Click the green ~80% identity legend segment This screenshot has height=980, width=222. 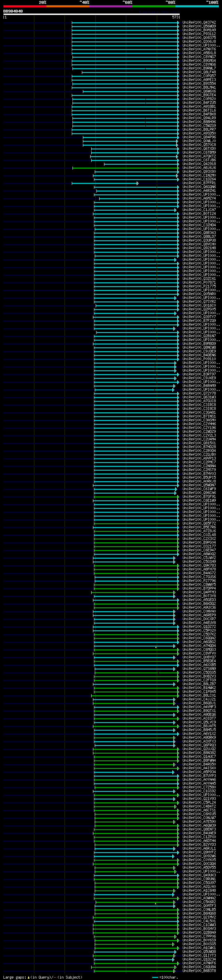pyautogui.click(x=154, y=6)
